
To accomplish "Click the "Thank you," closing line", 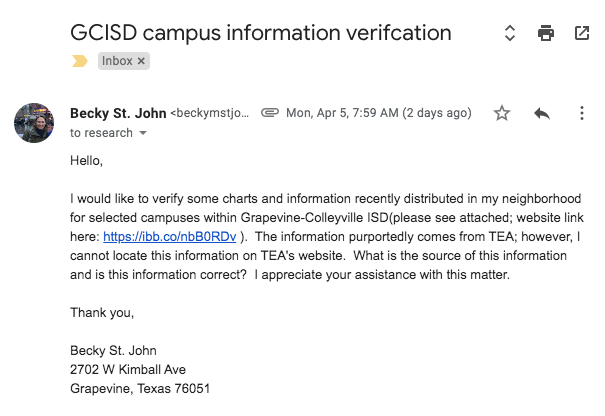I will 102,313.
